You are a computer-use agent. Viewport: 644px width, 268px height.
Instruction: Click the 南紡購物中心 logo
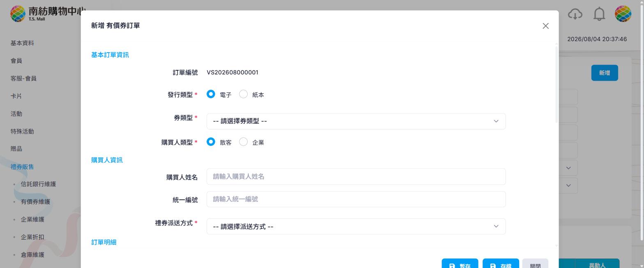click(48, 14)
